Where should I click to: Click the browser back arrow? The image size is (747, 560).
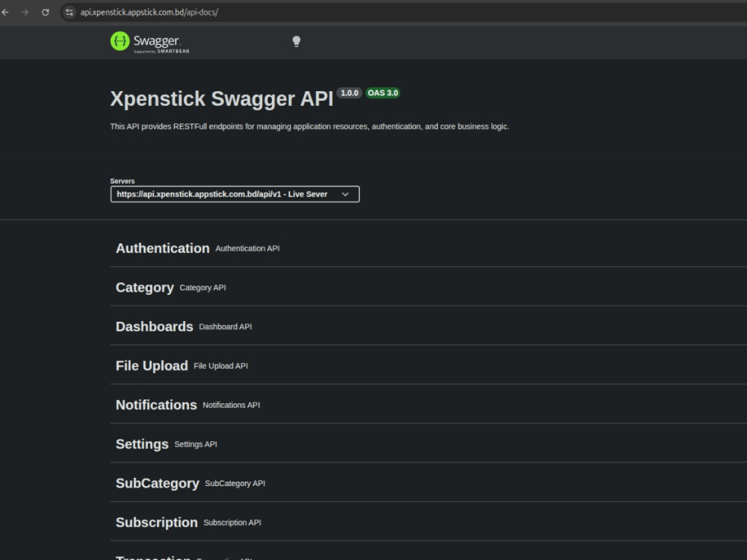tap(5, 13)
